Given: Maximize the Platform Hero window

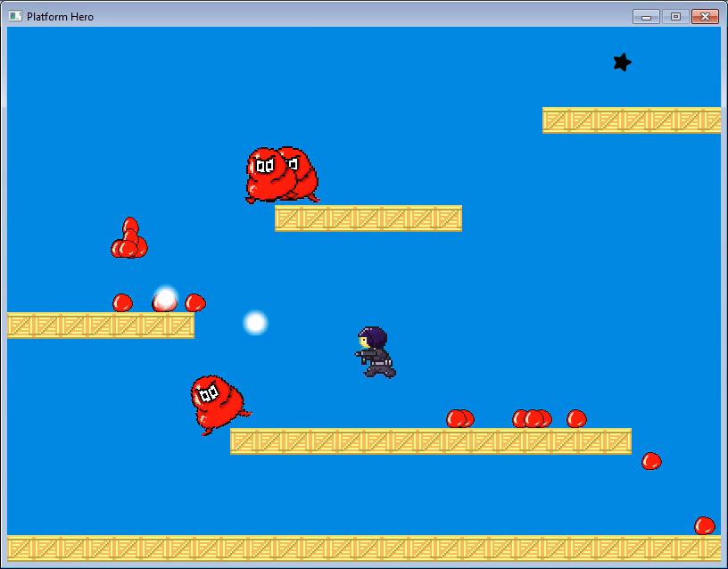Looking at the screenshot, I should coord(675,17).
